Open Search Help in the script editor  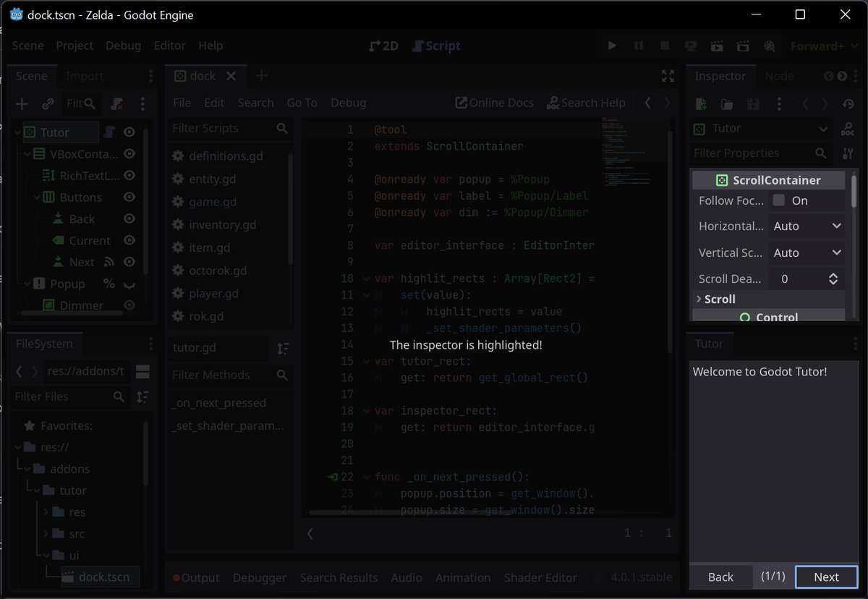point(586,103)
